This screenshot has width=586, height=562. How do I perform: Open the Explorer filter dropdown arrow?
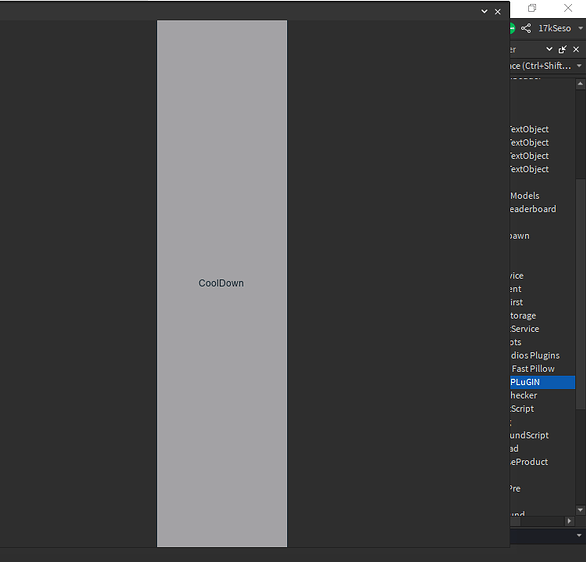579,66
